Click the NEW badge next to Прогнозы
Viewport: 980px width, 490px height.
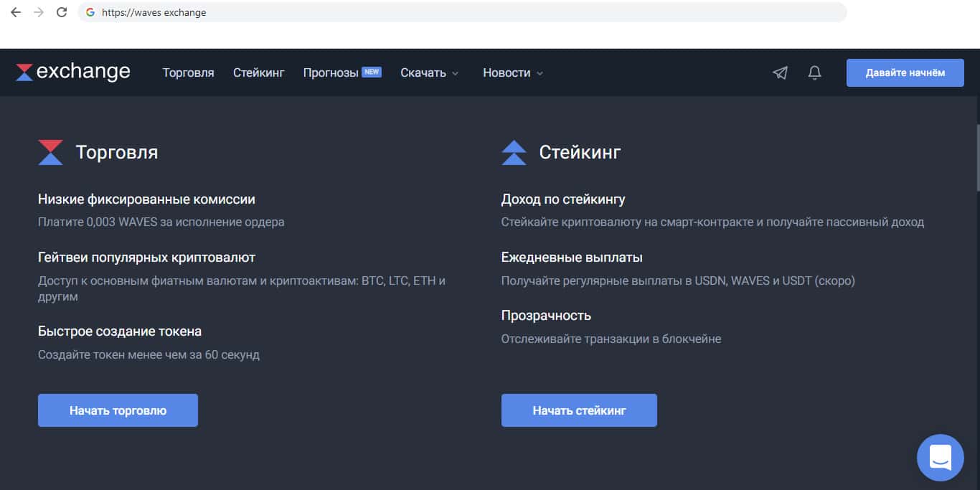[372, 72]
